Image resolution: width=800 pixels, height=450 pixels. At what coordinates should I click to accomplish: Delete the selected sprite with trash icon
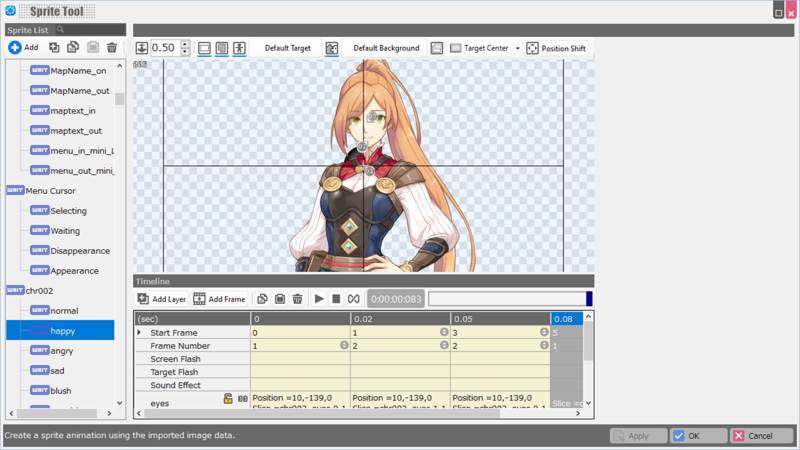(112, 47)
